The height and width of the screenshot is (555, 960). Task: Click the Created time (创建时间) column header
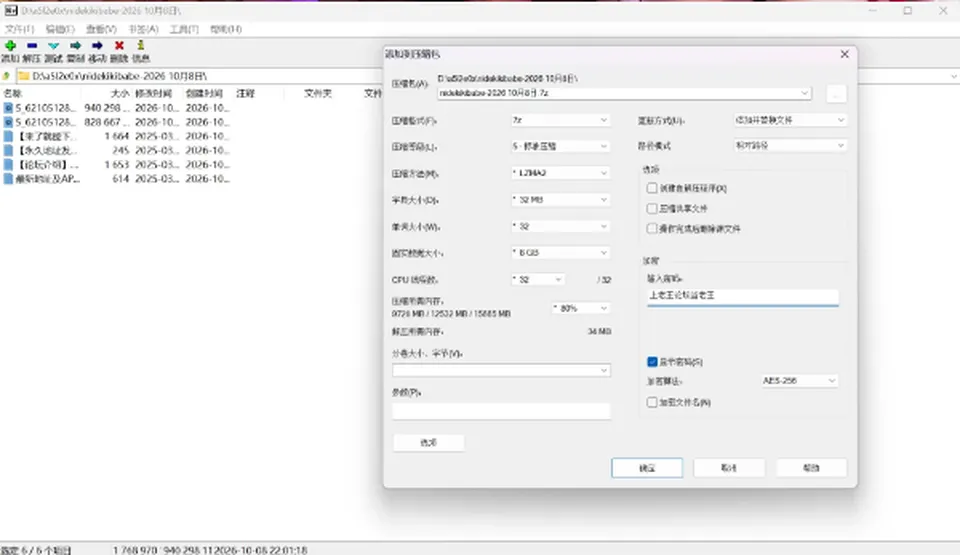point(204,93)
